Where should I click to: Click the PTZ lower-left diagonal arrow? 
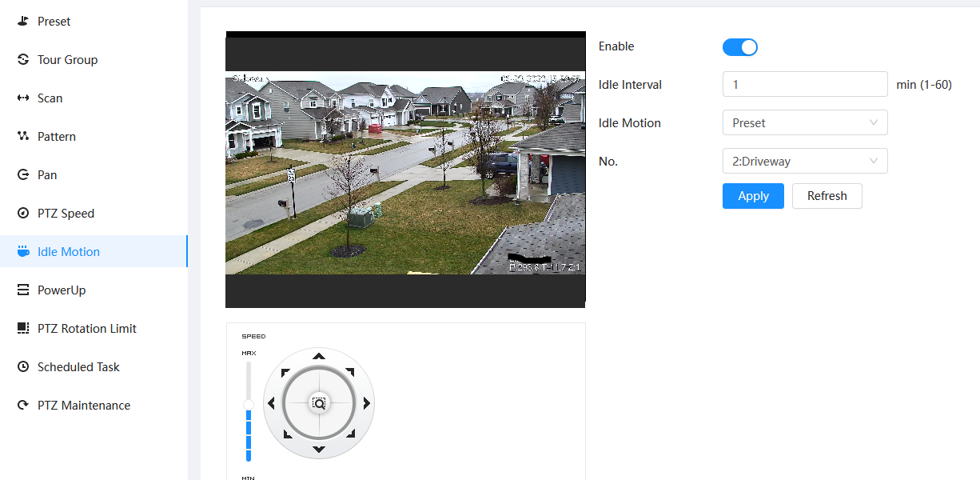(x=286, y=434)
